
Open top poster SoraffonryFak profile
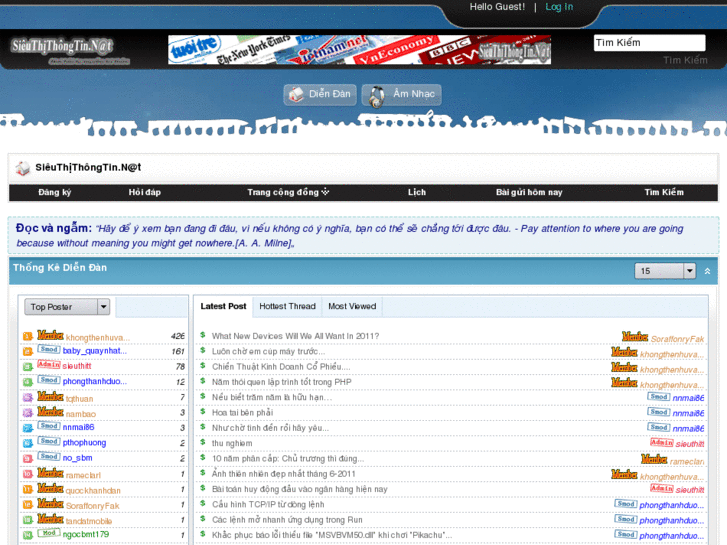tap(92, 506)
